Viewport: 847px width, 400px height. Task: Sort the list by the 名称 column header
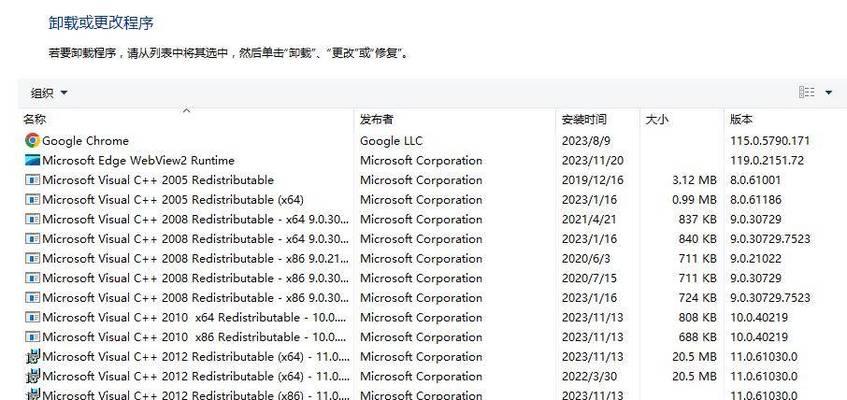tap(35, 120)
